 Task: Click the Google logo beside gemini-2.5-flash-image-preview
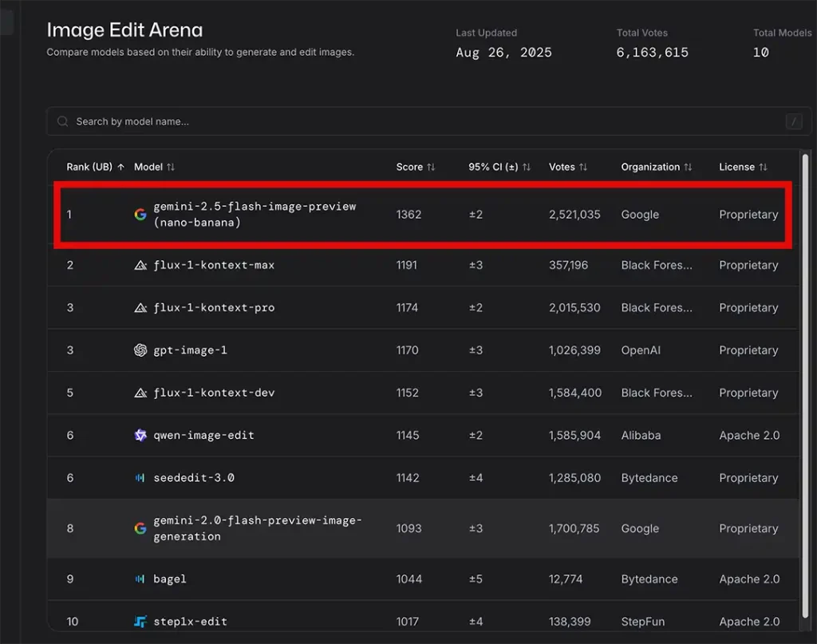(140, 215)
